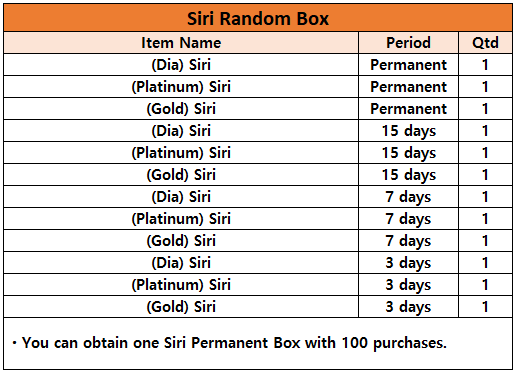Select the Item Name column header
The height and width of the screenshot is (373, 517).
[x=181, y=43]
